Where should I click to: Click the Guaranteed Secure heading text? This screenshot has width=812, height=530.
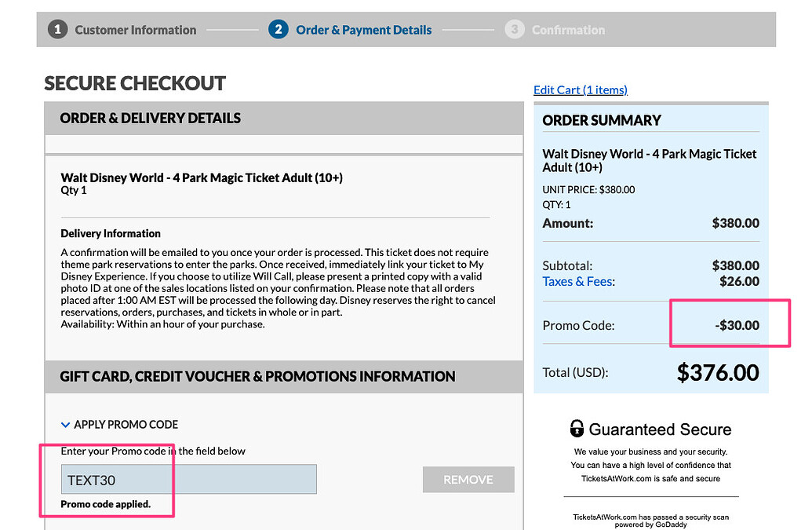(660, 429)
